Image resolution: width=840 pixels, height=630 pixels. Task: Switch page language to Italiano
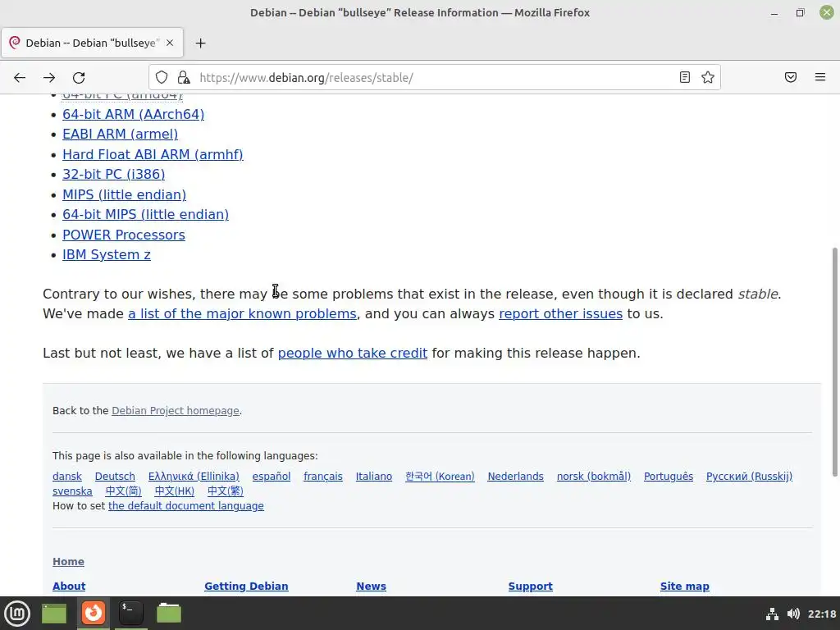tap(374, 477)
